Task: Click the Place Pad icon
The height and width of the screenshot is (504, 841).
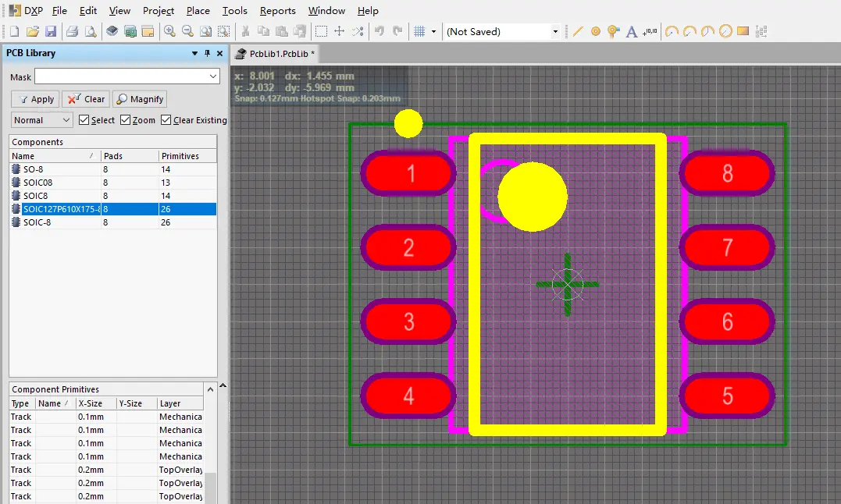Action: coord(596,32)
